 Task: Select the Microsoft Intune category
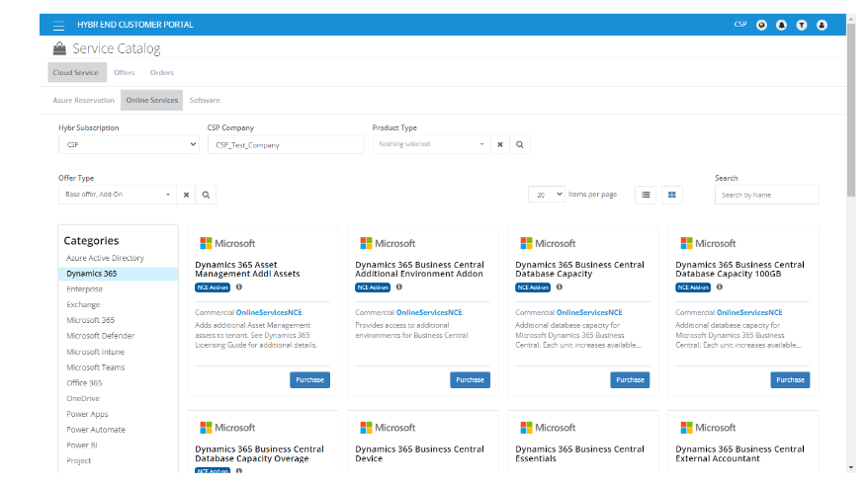[x=96, y=352]
